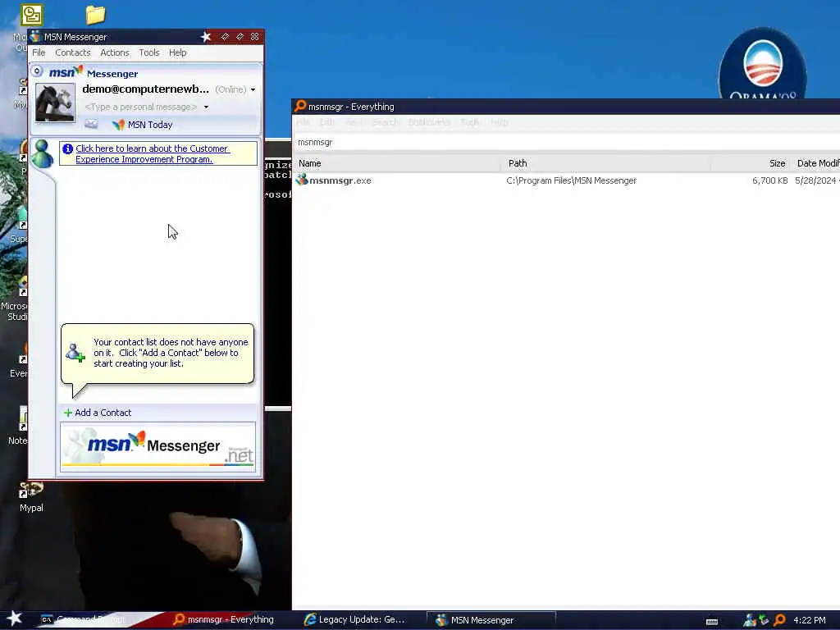Select the msnmsgr.exe result row
The image size is (840, 630).
tap(567, 180)
